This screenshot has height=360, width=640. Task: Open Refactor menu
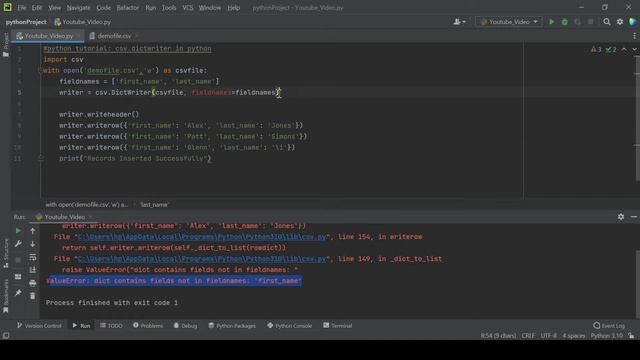(x=128, y=8)
